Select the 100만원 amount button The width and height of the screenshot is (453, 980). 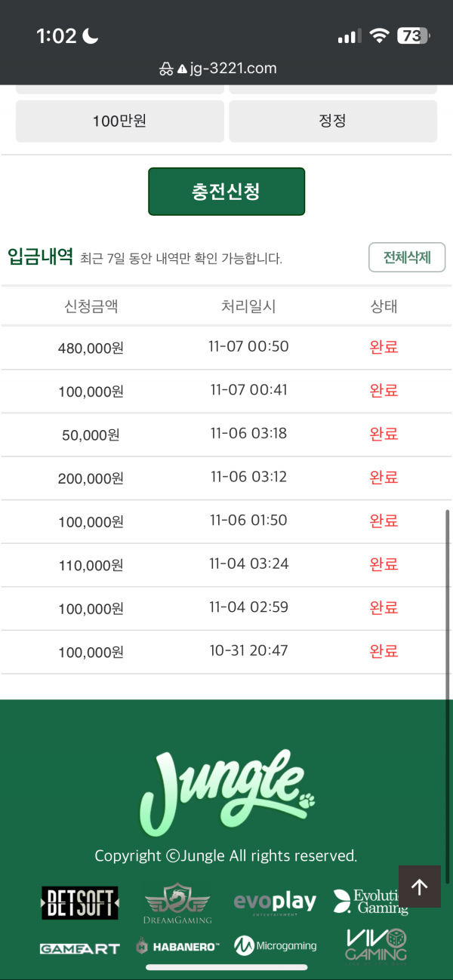[120, 121]
